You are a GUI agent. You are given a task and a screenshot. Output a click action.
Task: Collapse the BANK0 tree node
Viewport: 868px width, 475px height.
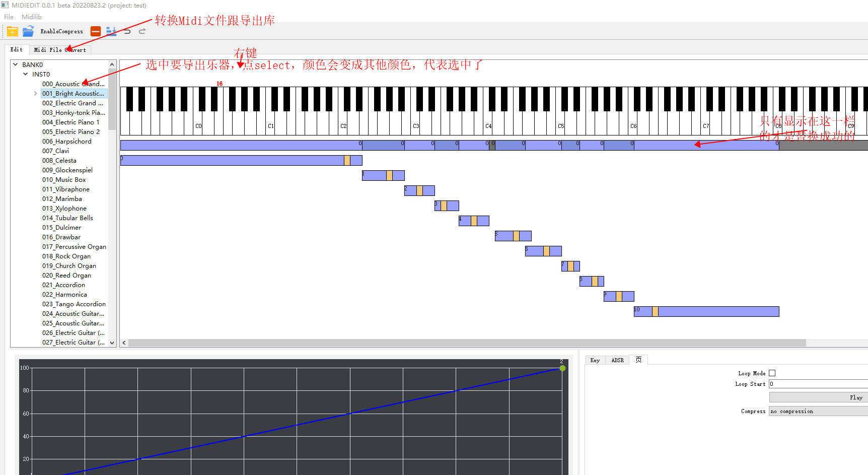16,64
